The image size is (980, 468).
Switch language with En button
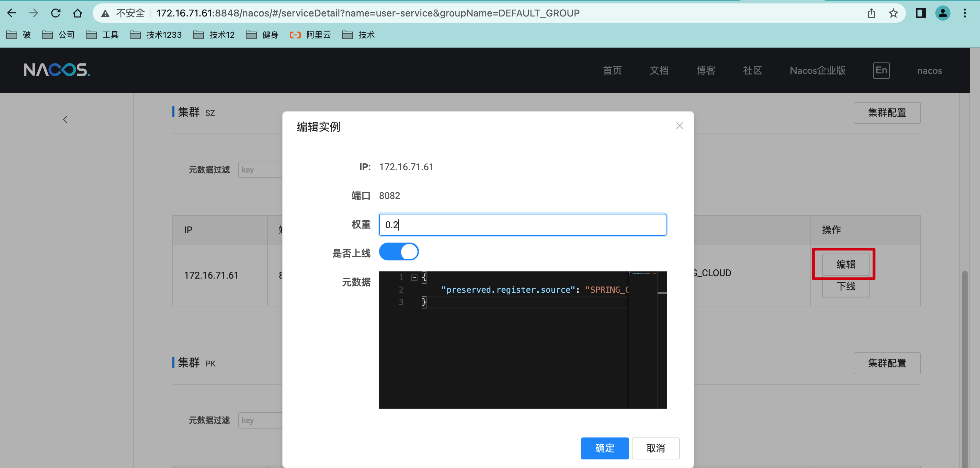[x=881, y=70]
